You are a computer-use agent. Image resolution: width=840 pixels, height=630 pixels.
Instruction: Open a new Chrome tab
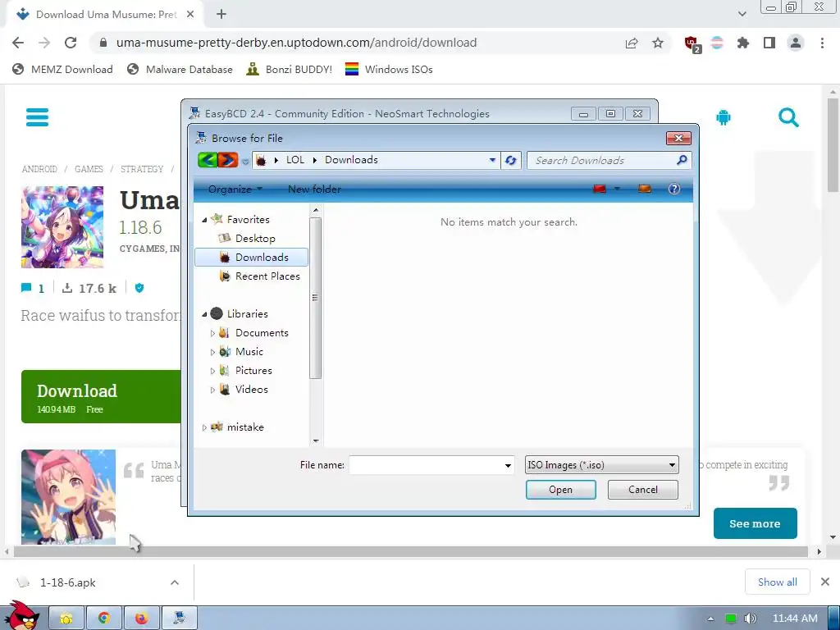click(x=221, y=15)
